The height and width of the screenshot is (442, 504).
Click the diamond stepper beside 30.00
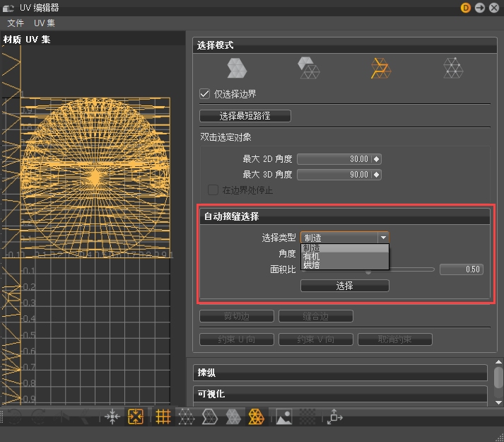pos(376,159)
